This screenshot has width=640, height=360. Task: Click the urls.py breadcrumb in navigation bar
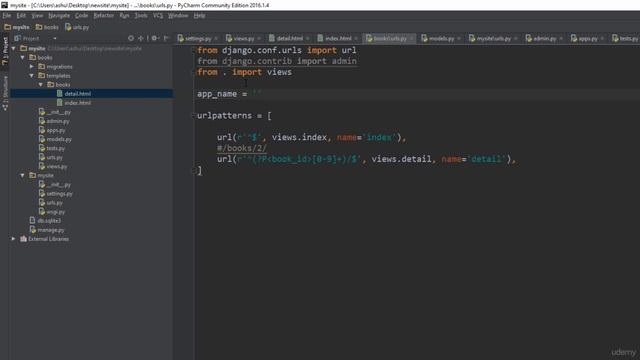[x=77, y=27]
